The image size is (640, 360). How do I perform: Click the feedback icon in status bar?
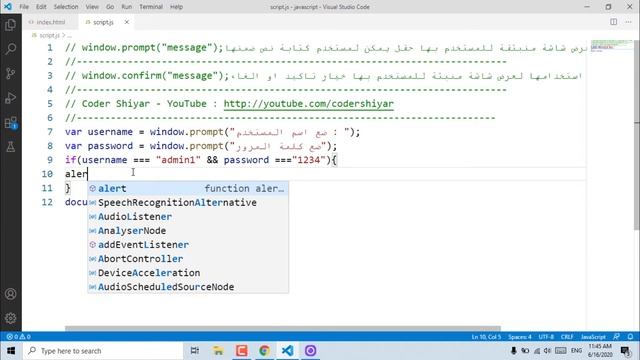click(x=616, y=337)
